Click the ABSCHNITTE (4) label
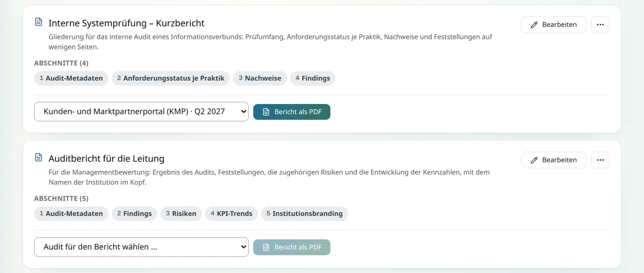 61,63
